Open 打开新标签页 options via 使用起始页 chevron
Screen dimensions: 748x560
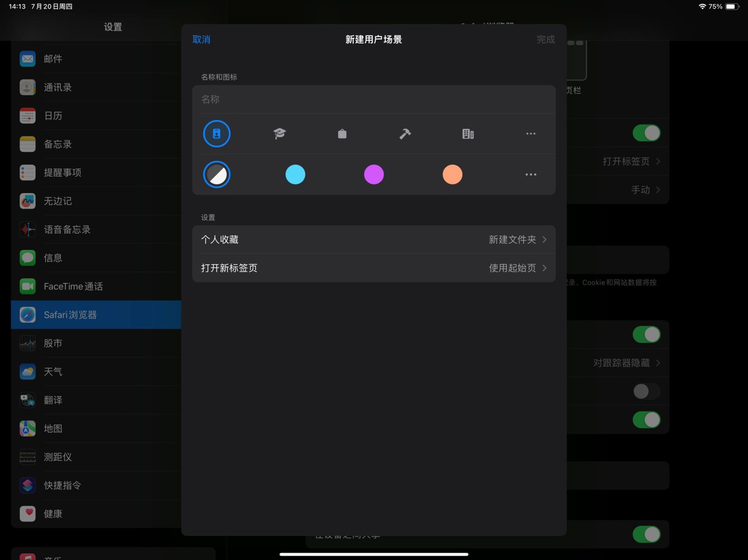(x=544, y=268)
